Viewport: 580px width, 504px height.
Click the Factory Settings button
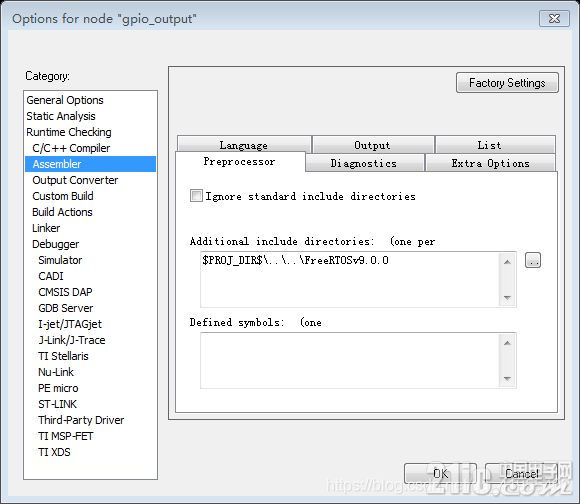point(507,82)
